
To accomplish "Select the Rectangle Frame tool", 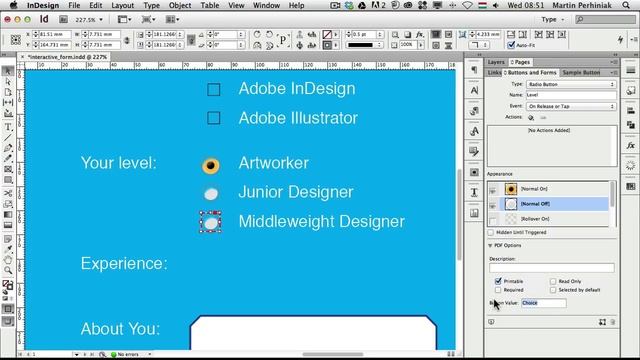I will click(x=8, y=169).
